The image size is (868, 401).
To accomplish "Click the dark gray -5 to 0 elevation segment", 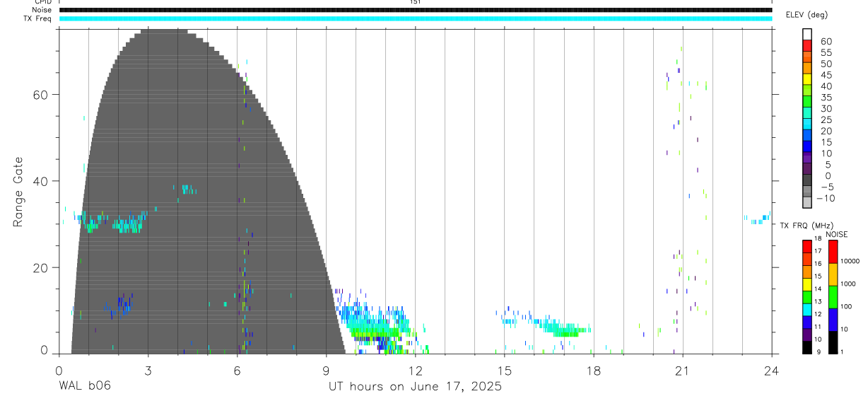I will [807, 181].
